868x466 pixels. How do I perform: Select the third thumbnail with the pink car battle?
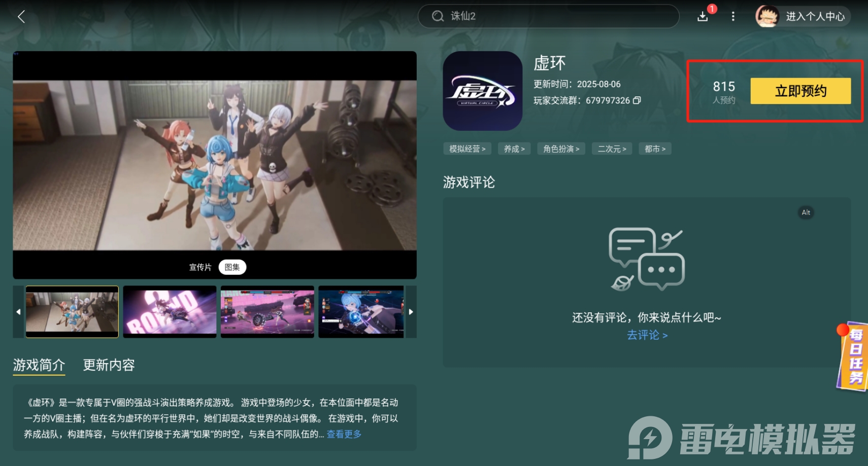(268, 312)
